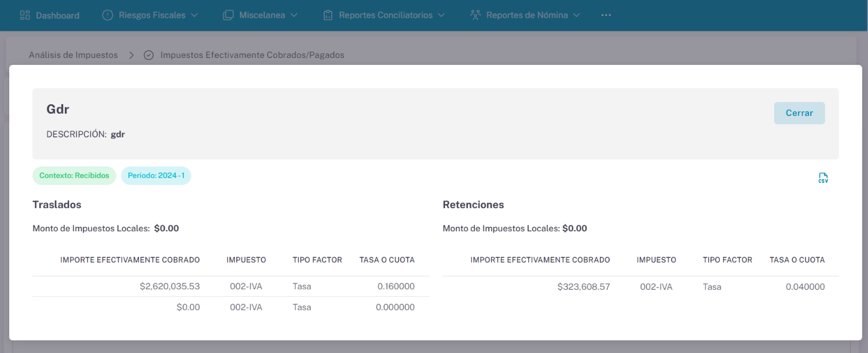
Task: Open the three-dots overflow menu
Action: click(606, 15)
